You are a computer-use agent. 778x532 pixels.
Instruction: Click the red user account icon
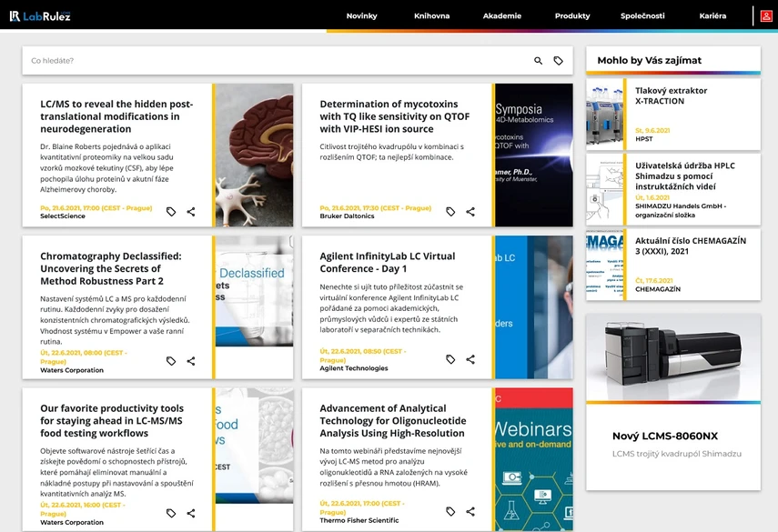tap(766, 15)
